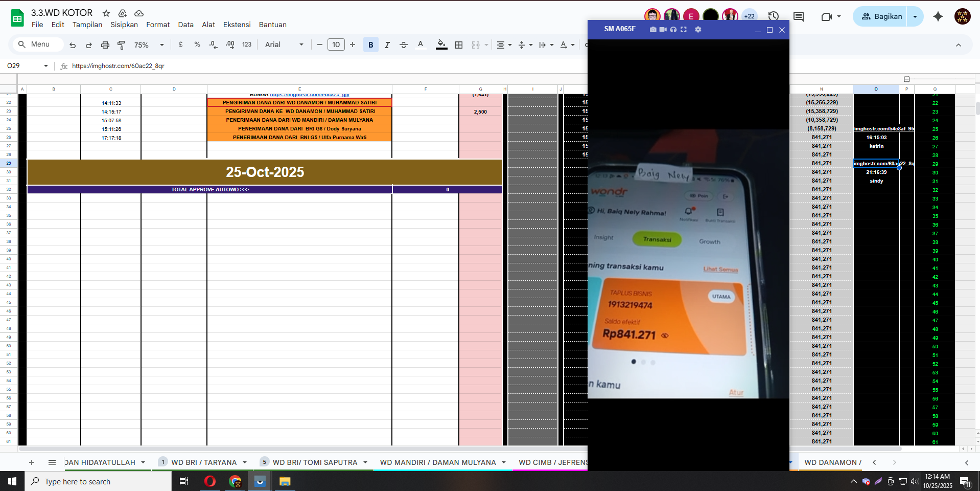Open the zoom level dropdown showing 75%
This screenshot has width=980, height=491.
149,45
